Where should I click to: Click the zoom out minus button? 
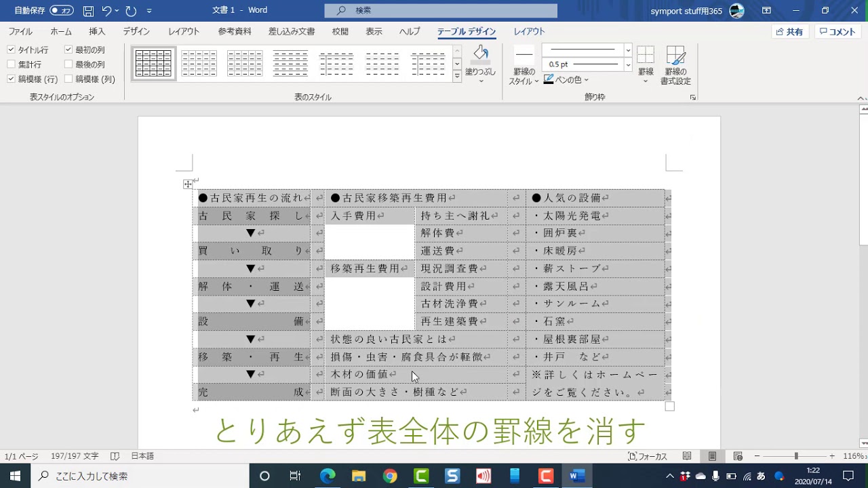click(x=757, y=457)
